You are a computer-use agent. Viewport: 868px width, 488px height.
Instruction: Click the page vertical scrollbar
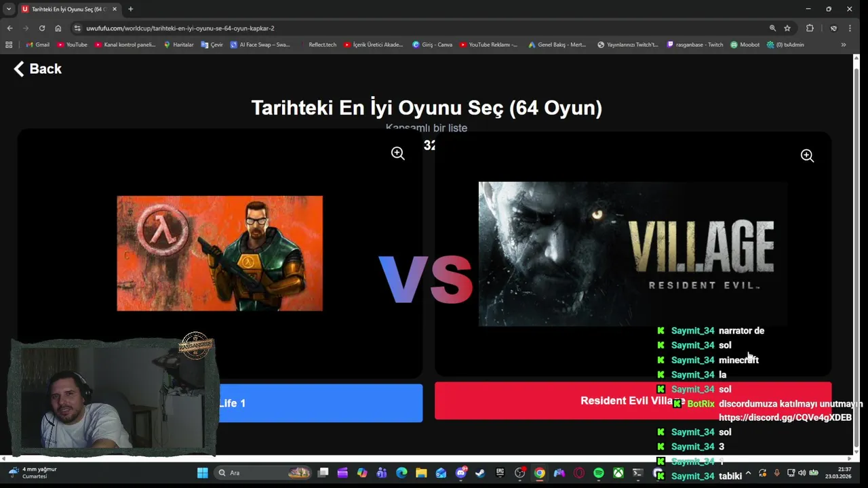pyautogui.click(x=856, y=255)
